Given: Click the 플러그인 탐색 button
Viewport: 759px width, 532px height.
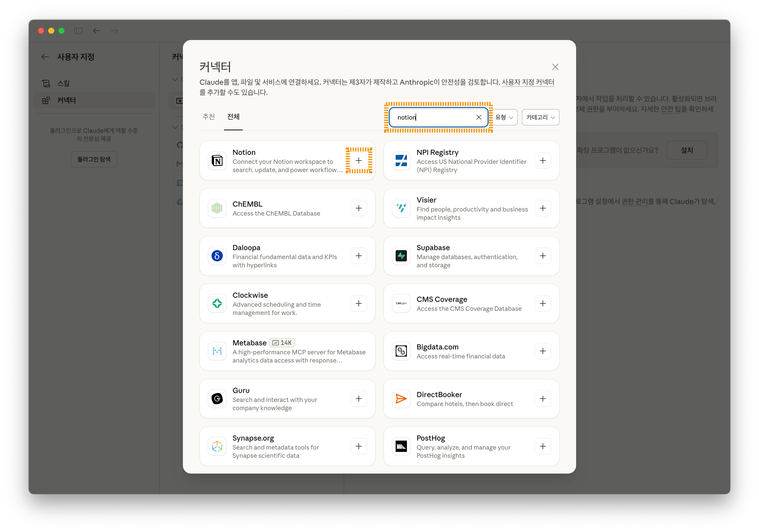Looking at the screenshot, I should point(94,159).
